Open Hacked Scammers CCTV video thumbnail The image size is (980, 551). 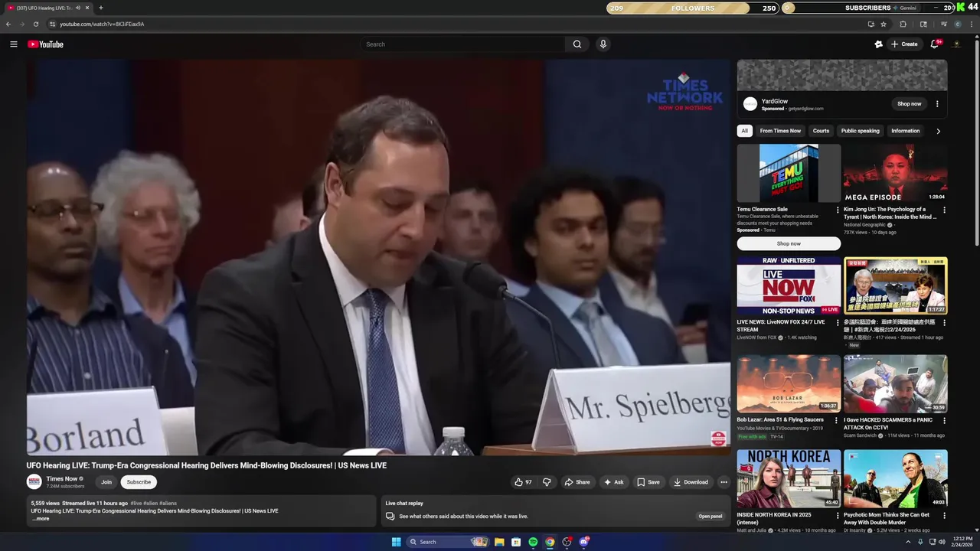point(895,383)
